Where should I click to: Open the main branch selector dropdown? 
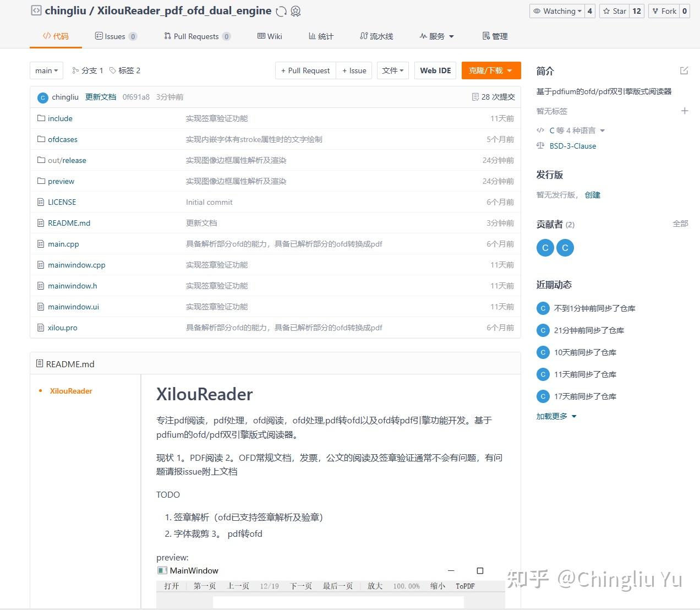[46, 70]
